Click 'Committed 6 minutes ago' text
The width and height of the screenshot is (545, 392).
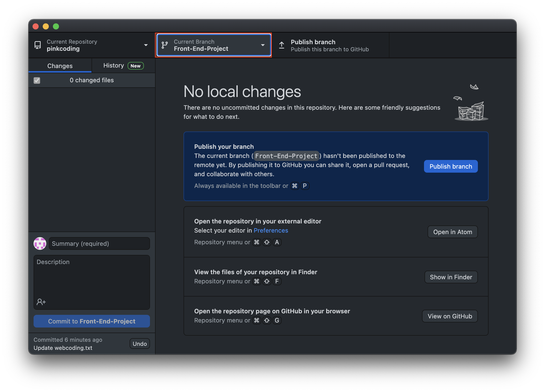[68, 340]
